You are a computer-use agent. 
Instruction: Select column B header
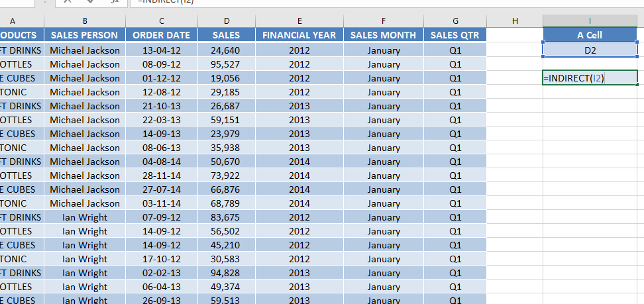coord(85,21)
